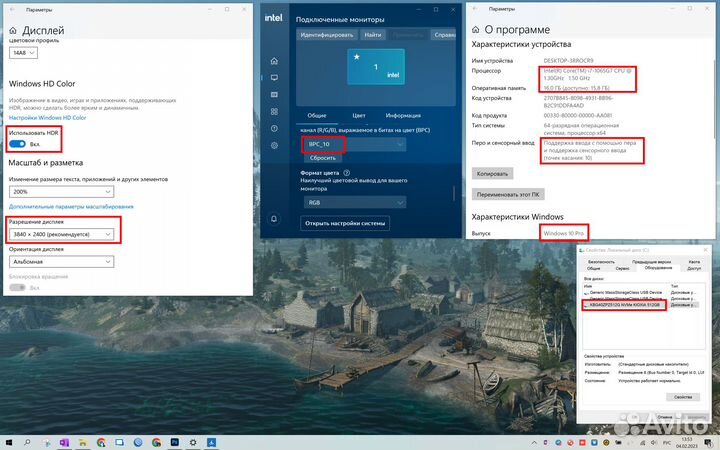Toggle the Блокировка вращения switch
The image size is (720, 450).
click(x=17, y=287)
